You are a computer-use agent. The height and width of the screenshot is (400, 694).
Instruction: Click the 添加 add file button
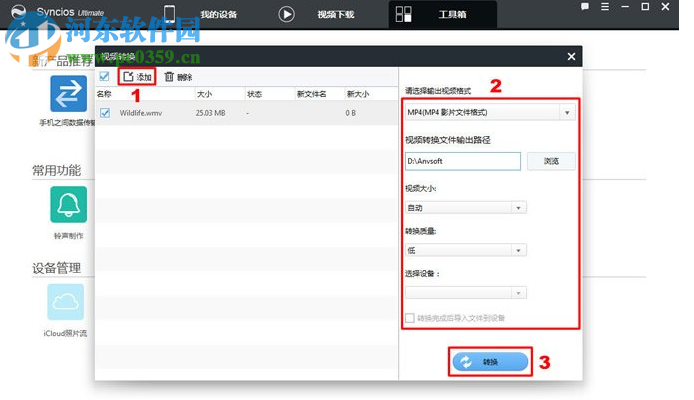[x=137, y=77]
